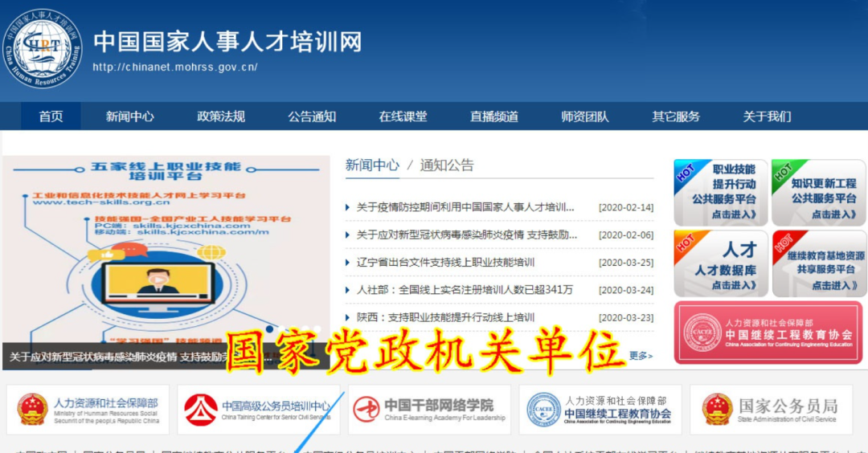
Task: Go to 师资团队 page
Action: click(584, 116)
